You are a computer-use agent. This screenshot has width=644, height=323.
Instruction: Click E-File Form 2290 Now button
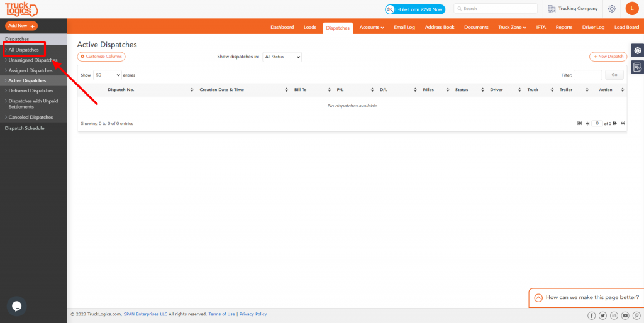(415, 9)
